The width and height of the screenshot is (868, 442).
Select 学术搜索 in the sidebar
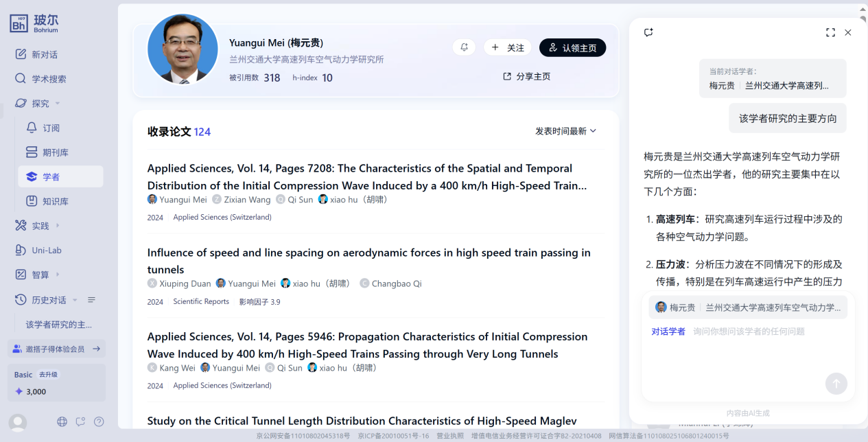click(49, 79)
